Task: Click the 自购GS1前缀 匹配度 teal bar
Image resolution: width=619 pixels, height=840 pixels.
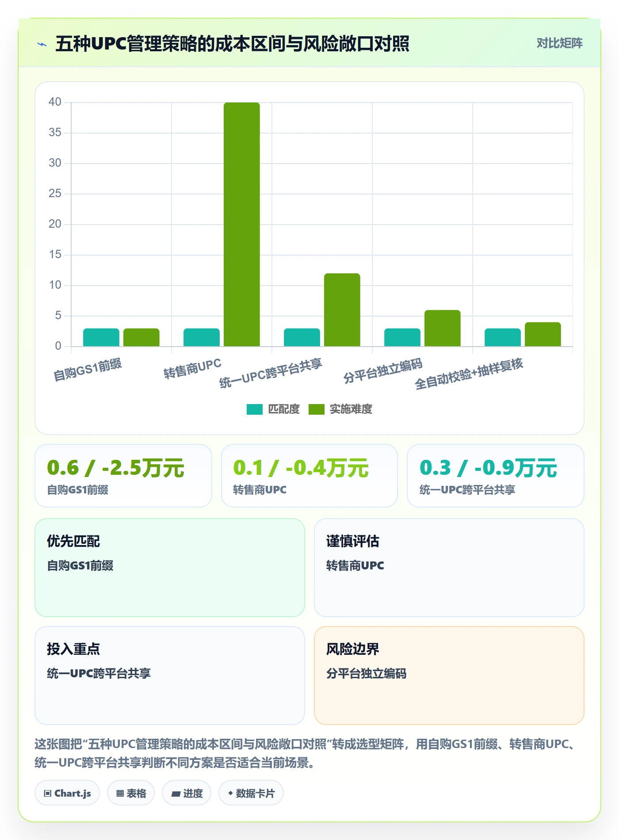Action: (x=101, y=337)
